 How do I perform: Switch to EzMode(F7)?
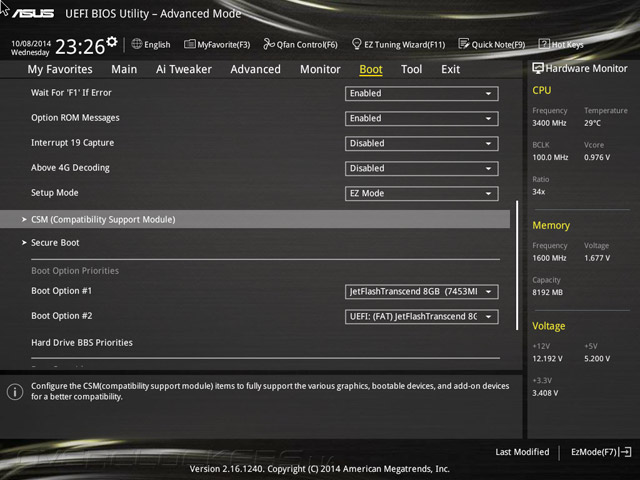[594, 452]
